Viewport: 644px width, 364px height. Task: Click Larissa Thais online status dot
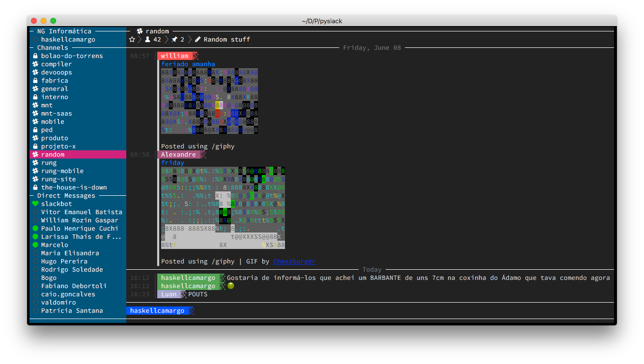35,237
